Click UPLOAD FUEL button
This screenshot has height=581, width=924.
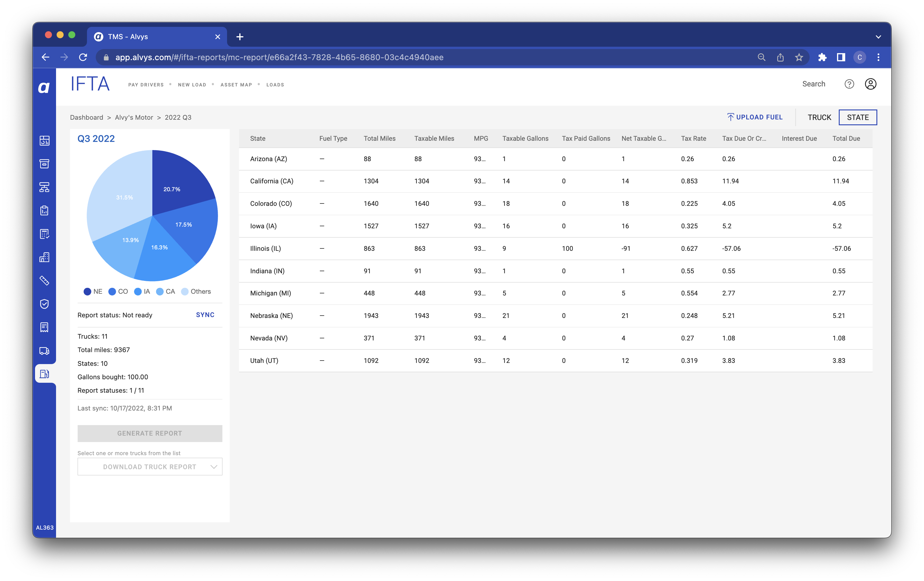tap(754, 117)
